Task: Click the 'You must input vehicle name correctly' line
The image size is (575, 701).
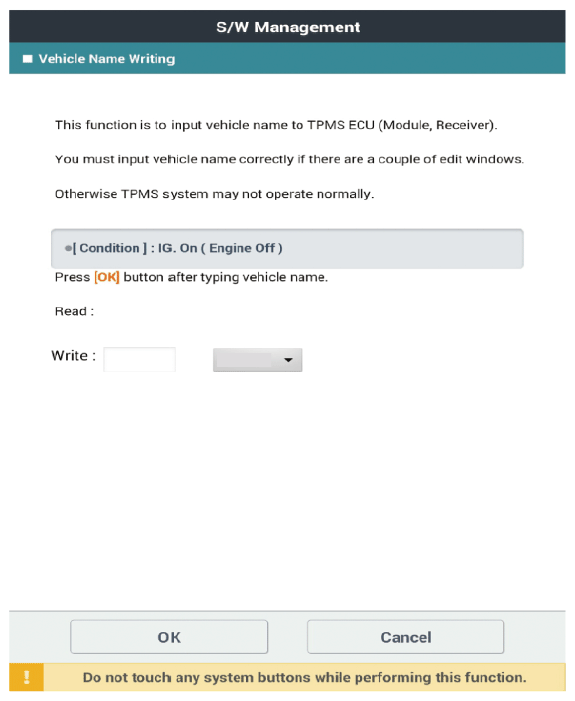Action: 289,160
